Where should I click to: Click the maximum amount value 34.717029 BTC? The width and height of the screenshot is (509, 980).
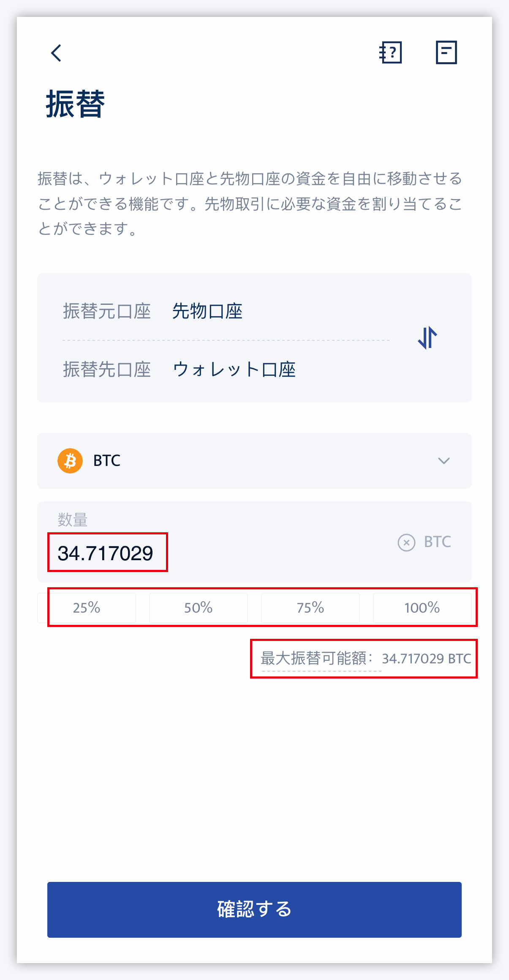(x=427, y=658)
